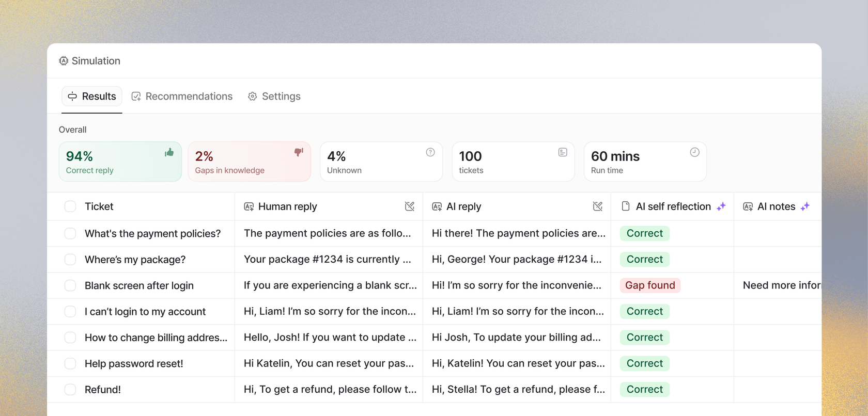Viewport: 868px width, 416px height.
Task: Click thumbs-down icon on Gaps in knowledge card
Action: (299, 152)
